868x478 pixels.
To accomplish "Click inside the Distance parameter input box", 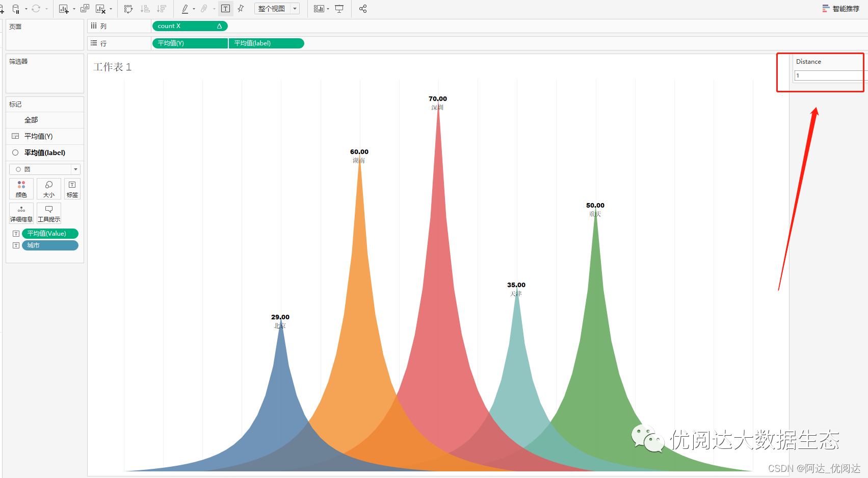I will [828, 75].
